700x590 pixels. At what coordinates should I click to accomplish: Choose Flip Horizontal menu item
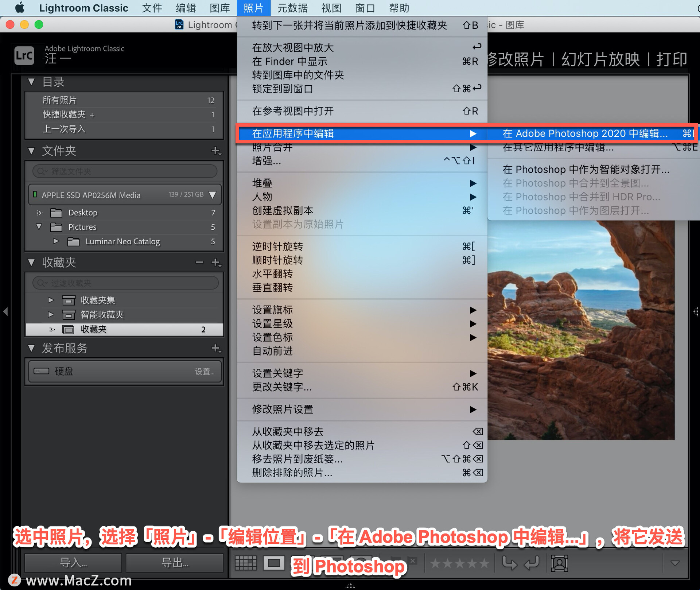pos(362,274)
